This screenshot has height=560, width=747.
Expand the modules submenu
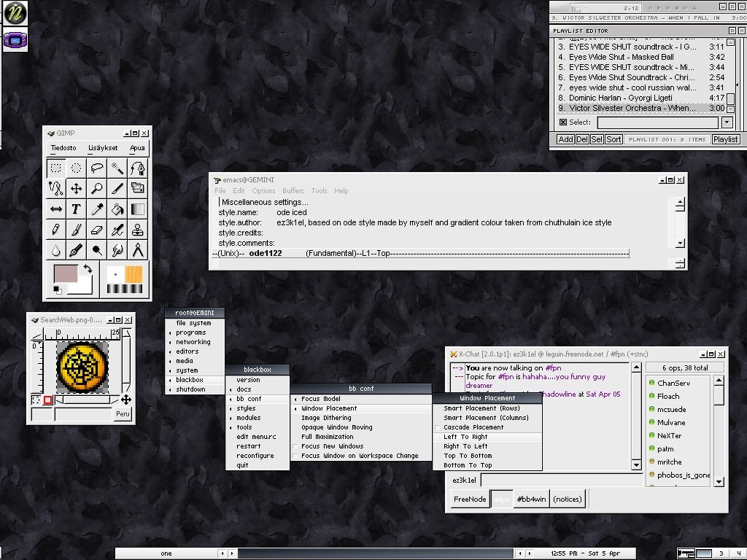[258, 418]
